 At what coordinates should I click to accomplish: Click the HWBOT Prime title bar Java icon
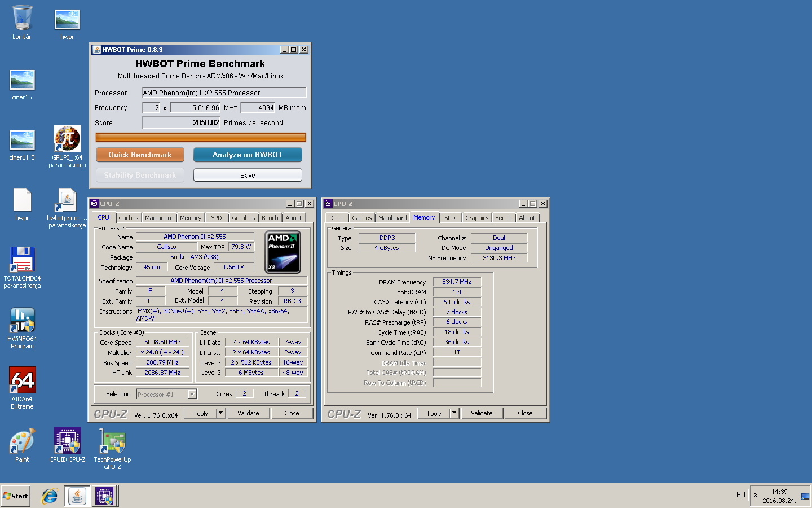tap(97, 50)
